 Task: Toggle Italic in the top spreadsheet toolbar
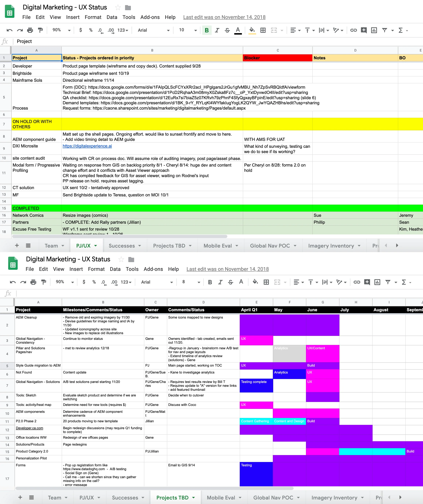point(217,30)
